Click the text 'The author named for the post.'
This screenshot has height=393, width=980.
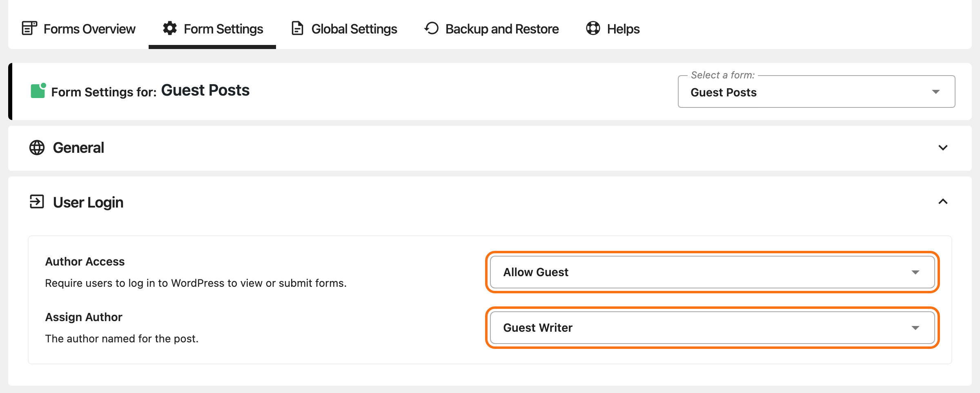click(122, 339)
